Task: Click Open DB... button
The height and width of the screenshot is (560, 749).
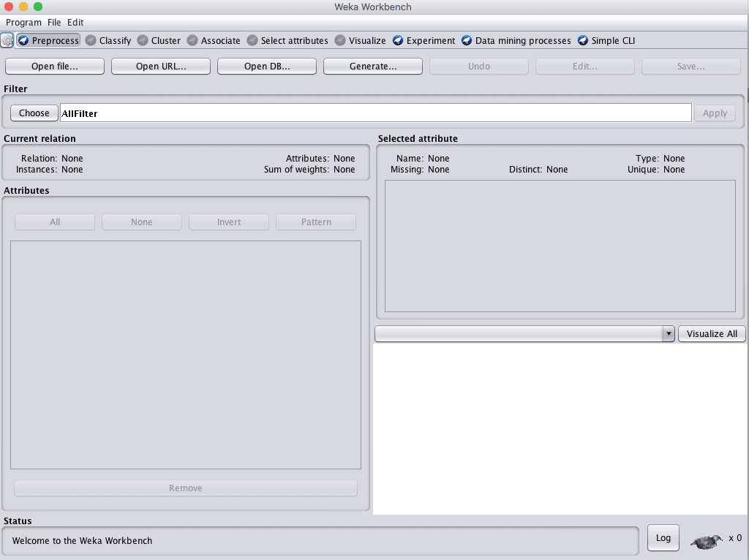Action: coord(267,67)
